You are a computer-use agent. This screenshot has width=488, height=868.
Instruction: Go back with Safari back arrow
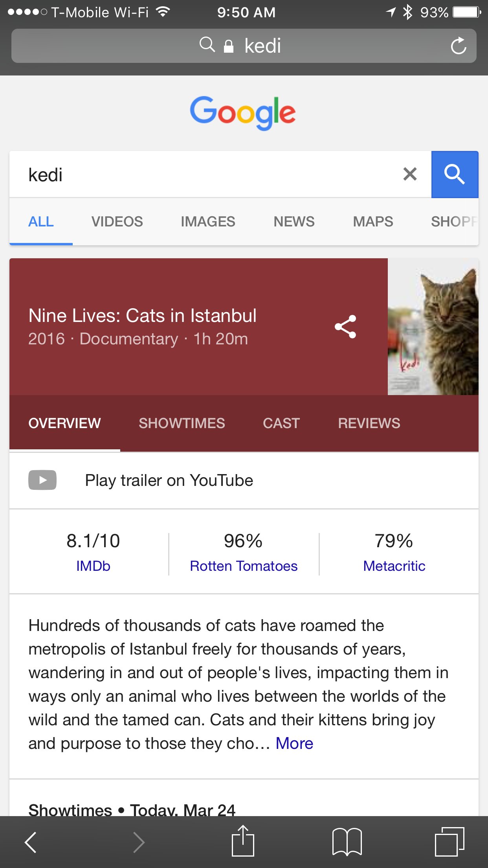(31, 842)
